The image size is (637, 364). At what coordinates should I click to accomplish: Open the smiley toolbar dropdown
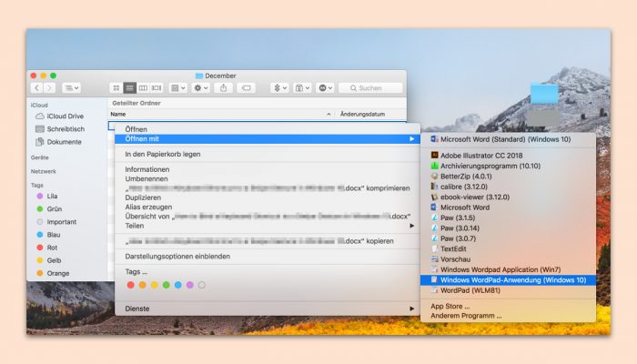tap(326, 87)
